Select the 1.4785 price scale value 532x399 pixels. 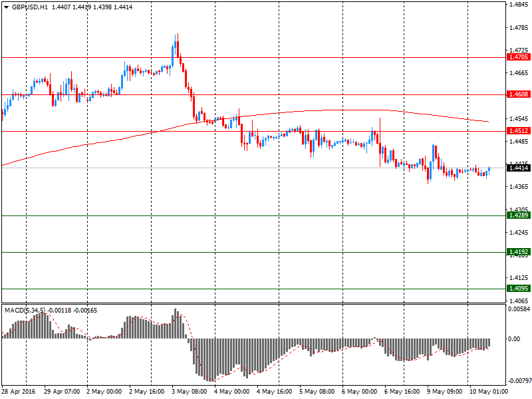(x=519, y=28)
